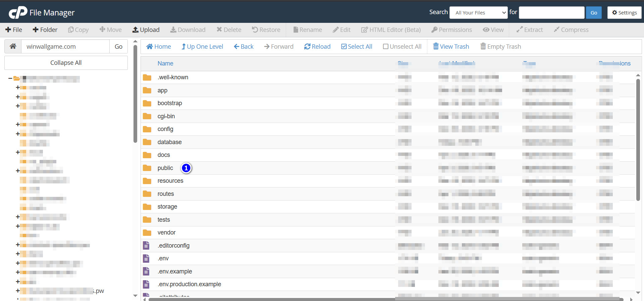Click the Compress toolbar button

click(x=571, y=30)
